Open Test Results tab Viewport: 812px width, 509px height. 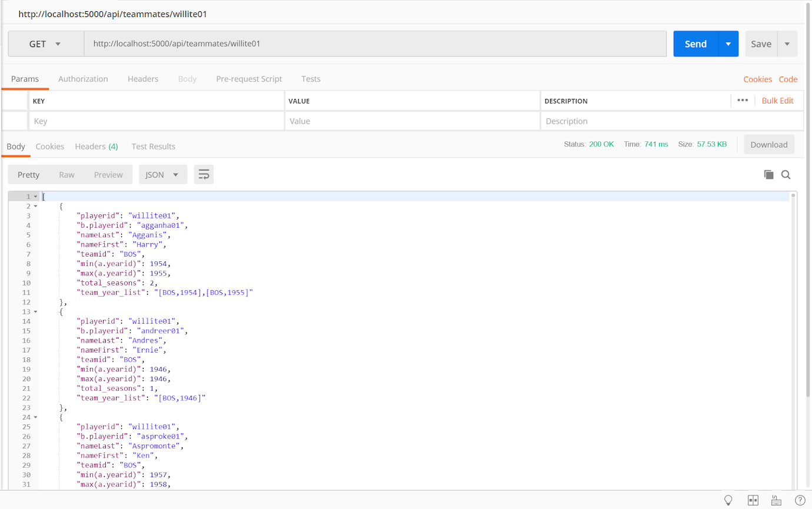[x=154, y=147]
